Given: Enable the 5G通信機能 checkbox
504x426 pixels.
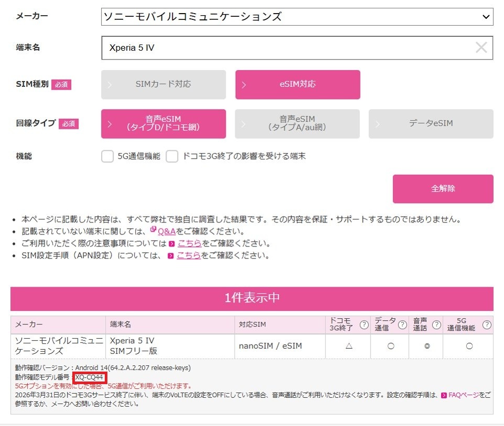Looking at the screenshot, I should coord(107,156).
